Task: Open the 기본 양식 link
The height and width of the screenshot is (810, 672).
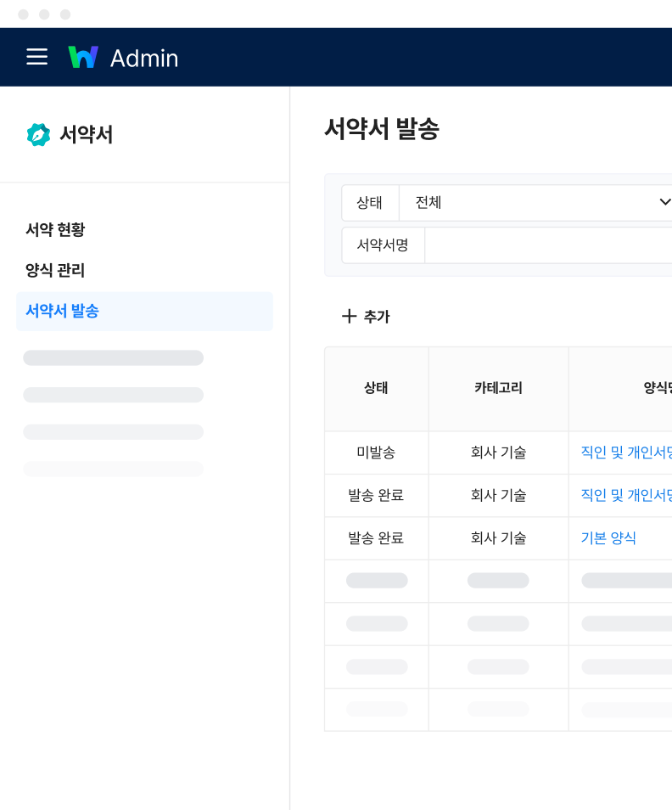Action: point(608,537)
